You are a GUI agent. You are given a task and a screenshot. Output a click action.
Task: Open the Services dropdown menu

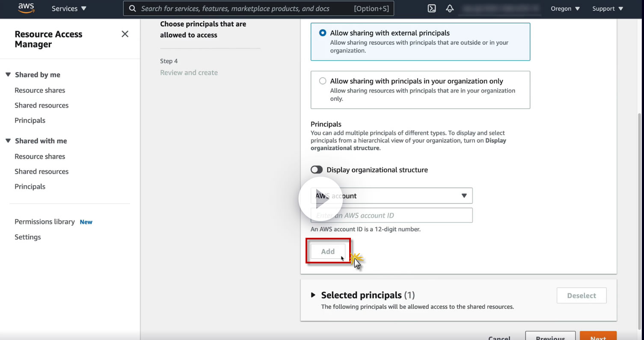pyautogui.click(x=69, y=9)
